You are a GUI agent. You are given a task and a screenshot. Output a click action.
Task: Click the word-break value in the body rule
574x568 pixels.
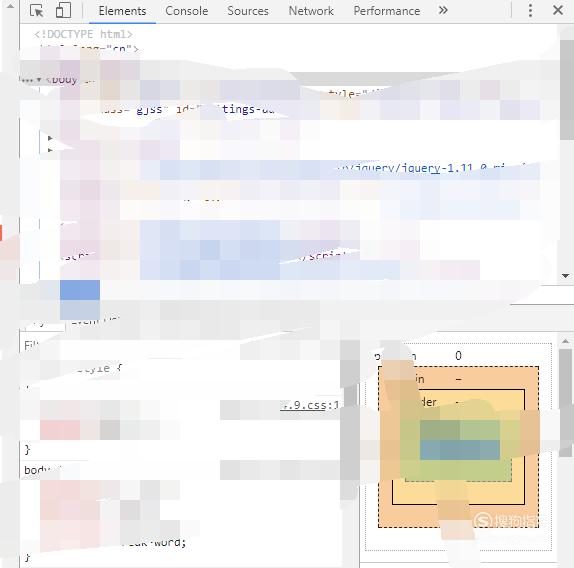point(154,542)
